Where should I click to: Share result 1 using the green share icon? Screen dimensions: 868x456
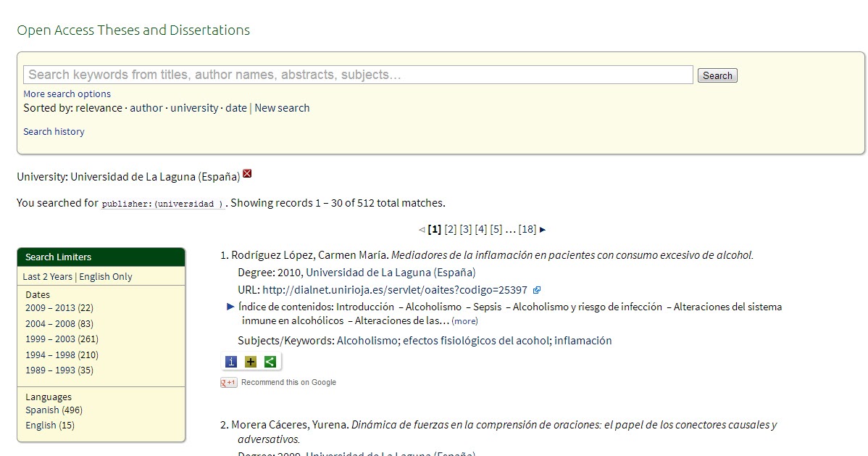click(x=270, y=362)
